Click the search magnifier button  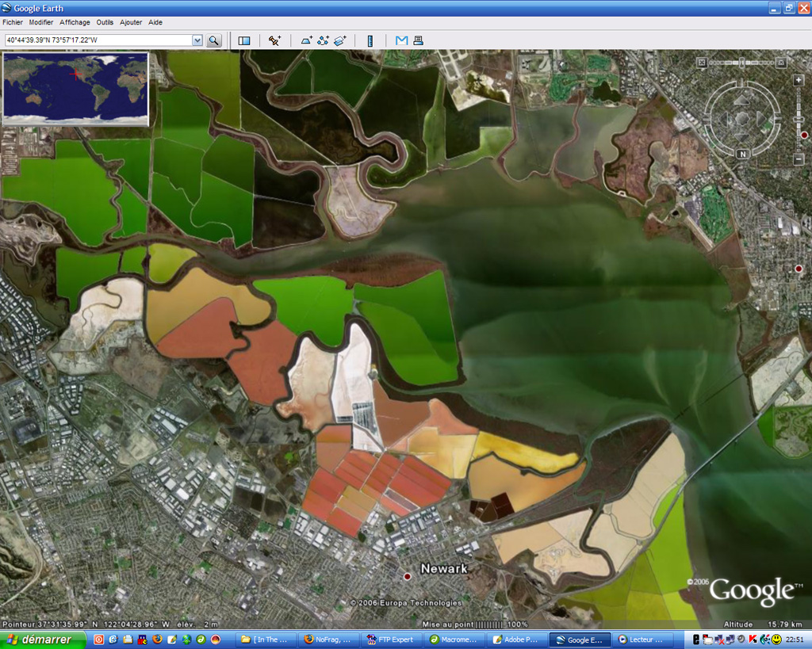[213, 40]
